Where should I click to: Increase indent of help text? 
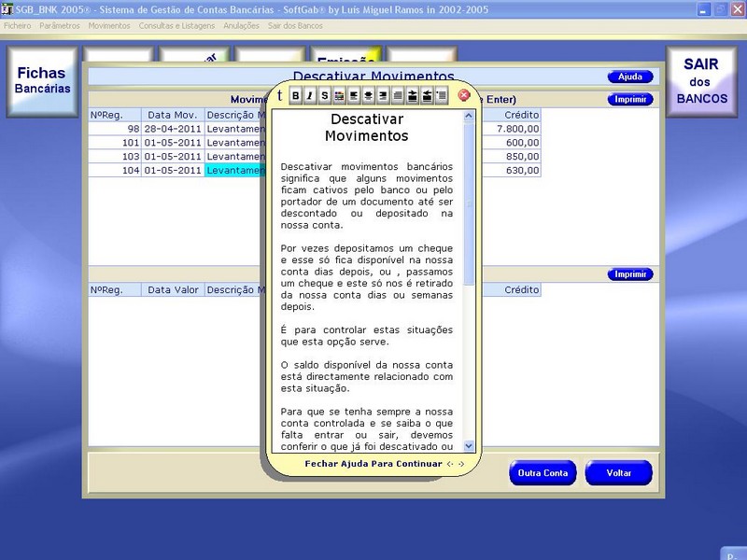[412, 95]
